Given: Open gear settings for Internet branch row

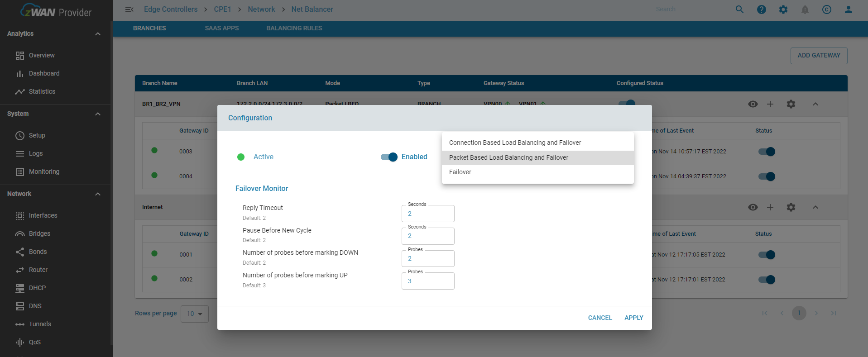Looking at the screenshot, I should click(791, 207).
